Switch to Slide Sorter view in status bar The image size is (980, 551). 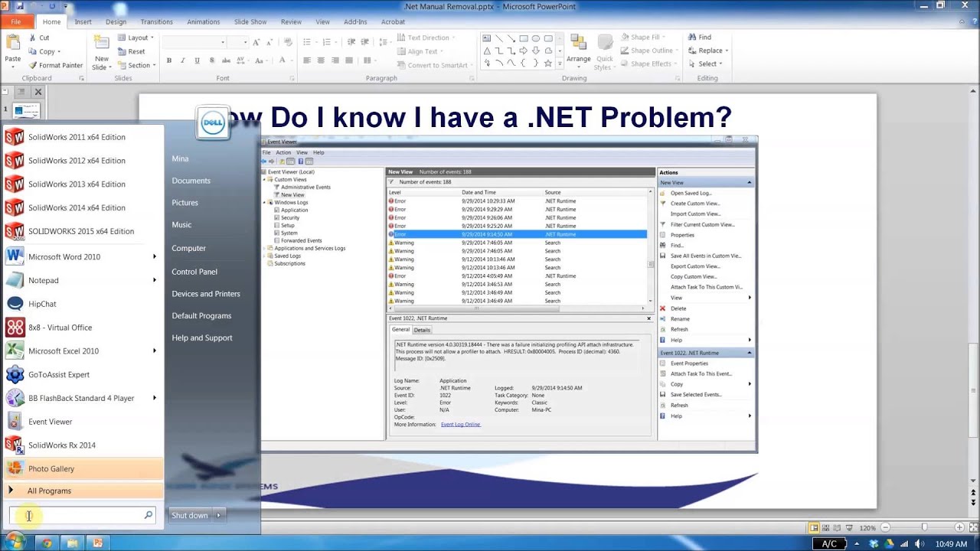[x=826, y=528]
